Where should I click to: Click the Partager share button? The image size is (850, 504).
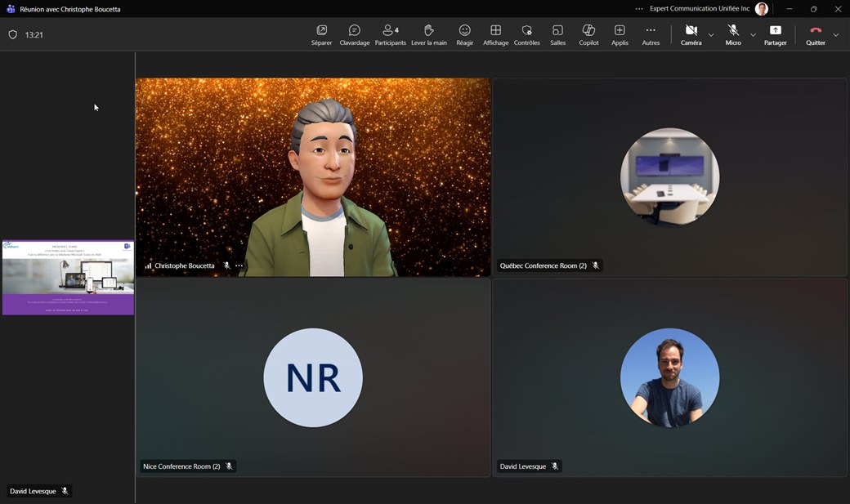click(x=775, y=35)
